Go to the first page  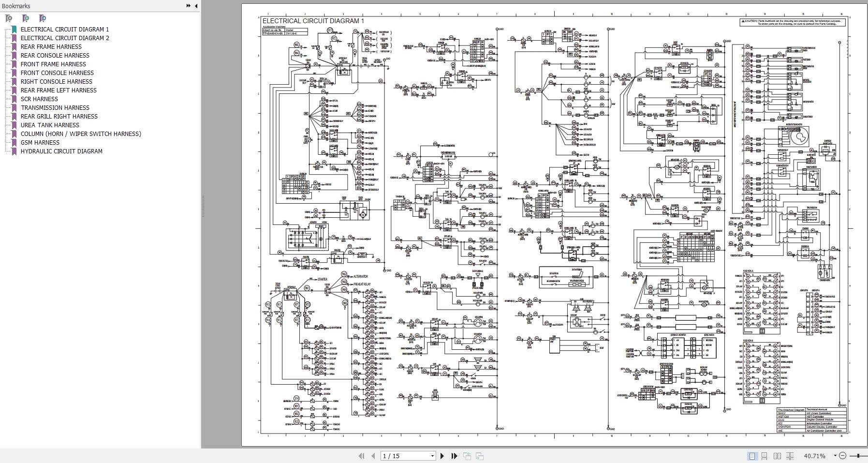click(x=361, y=456)
